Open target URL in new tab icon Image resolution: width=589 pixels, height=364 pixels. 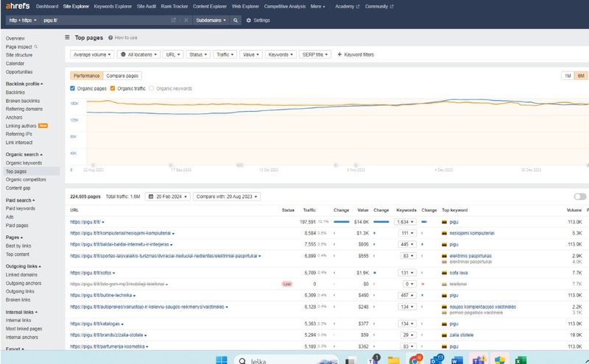173,21
